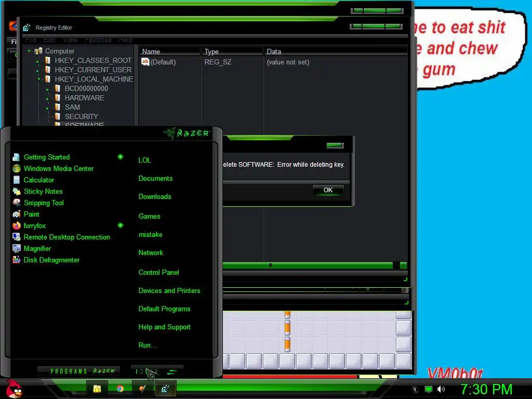
Task: Click the Registry Editor title bar icon
Action: 27,28
